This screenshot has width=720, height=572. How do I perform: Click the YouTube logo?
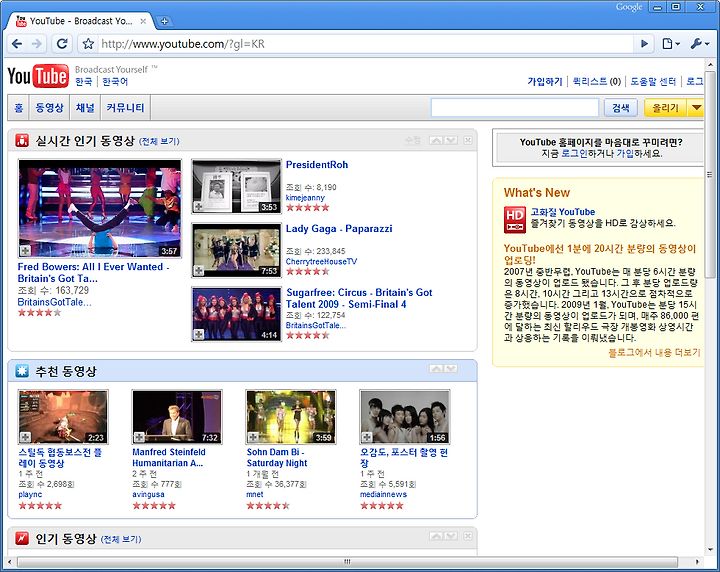click(x=38, y=76)
